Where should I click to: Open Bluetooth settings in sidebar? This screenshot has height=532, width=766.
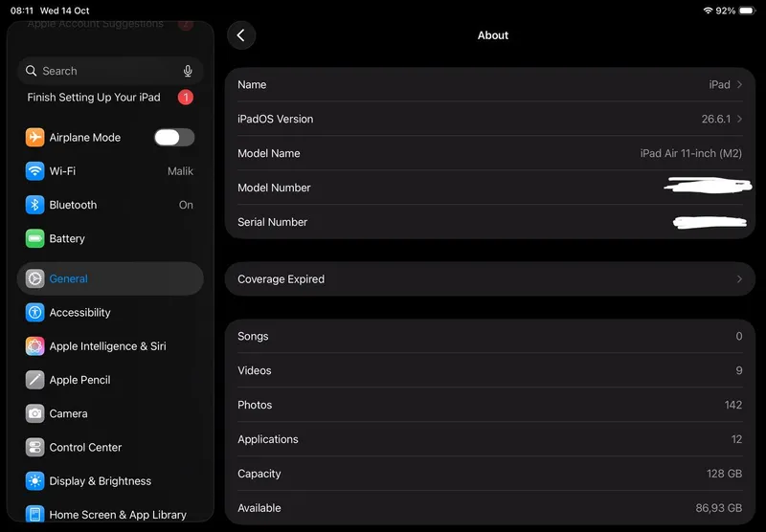(x=110, y=205)
